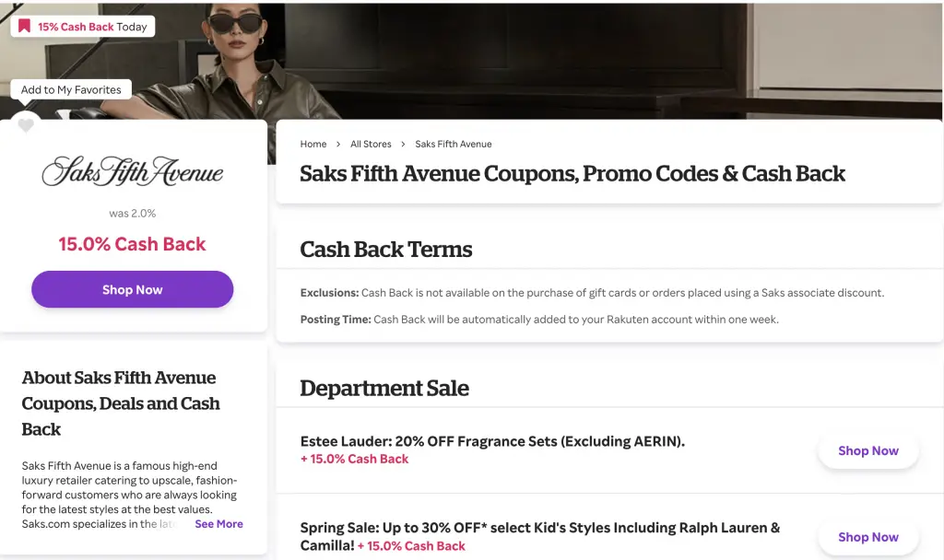Click the Department Sale section heading
The image size is (944, 560).
384,389
